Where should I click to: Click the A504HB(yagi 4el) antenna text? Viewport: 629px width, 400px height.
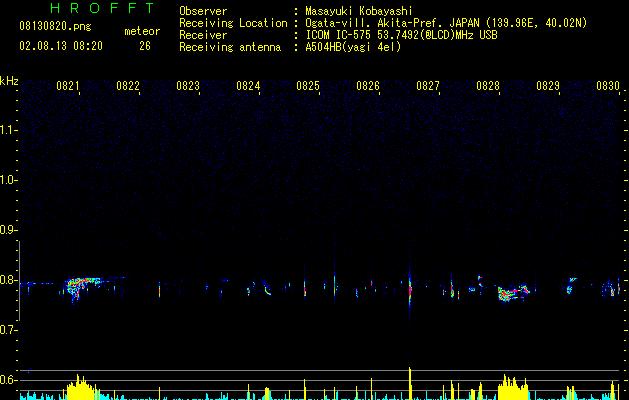click(353, 47)
